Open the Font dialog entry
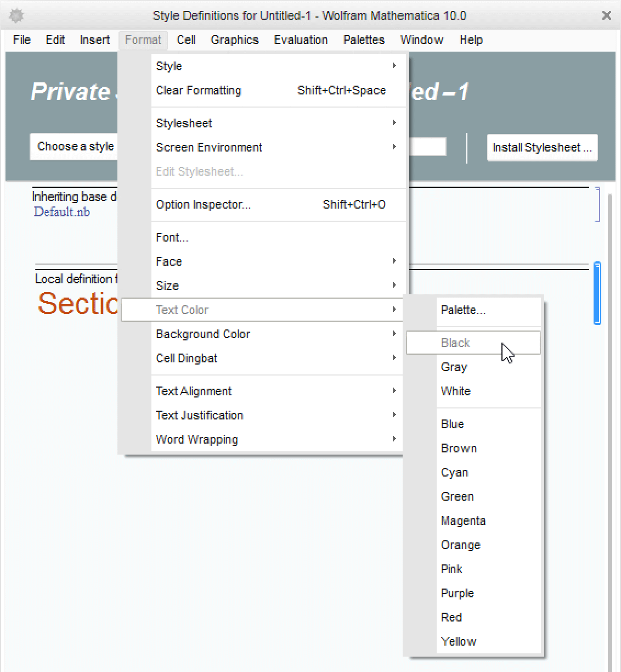This screenshot has height=672, width=621. (172, 237)
